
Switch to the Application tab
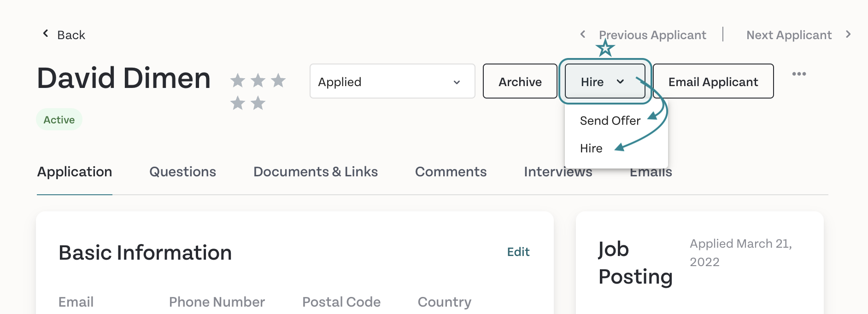[75, 172]
